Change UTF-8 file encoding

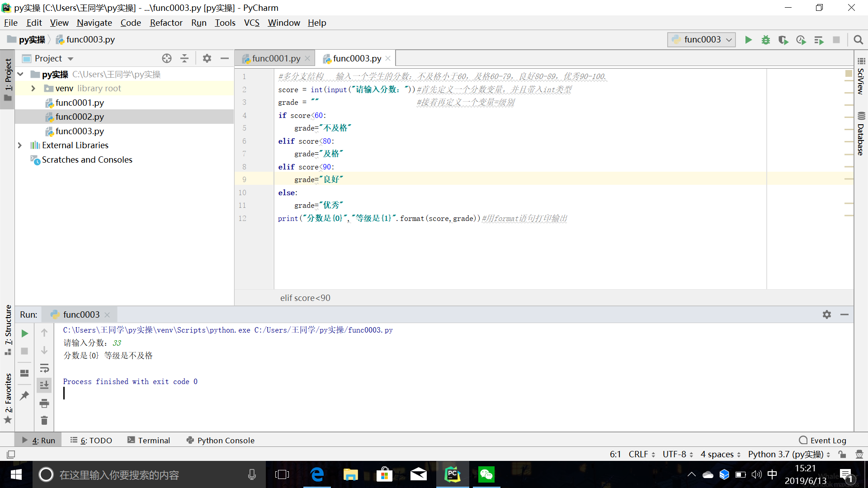(x=678, y=454)
